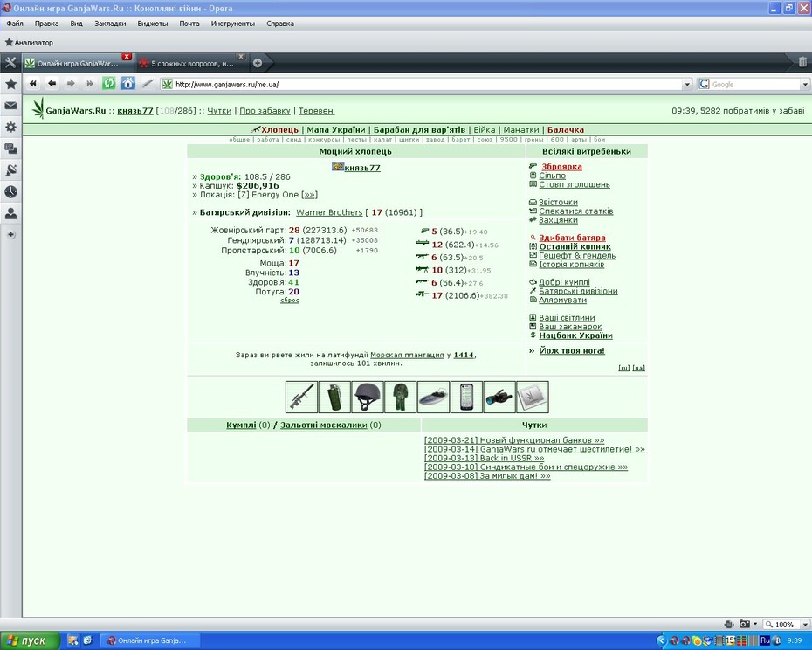This screenshot has height=650, width=812.
Task: Open the zoom 100% dropdown
Action: pos(805,625)
